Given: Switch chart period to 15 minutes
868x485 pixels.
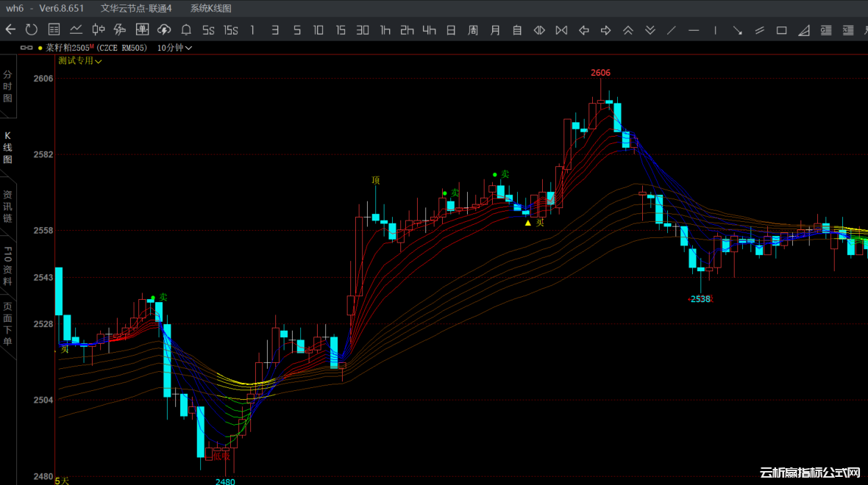Looking at the screenshot, I should click(x=341, y=30).
